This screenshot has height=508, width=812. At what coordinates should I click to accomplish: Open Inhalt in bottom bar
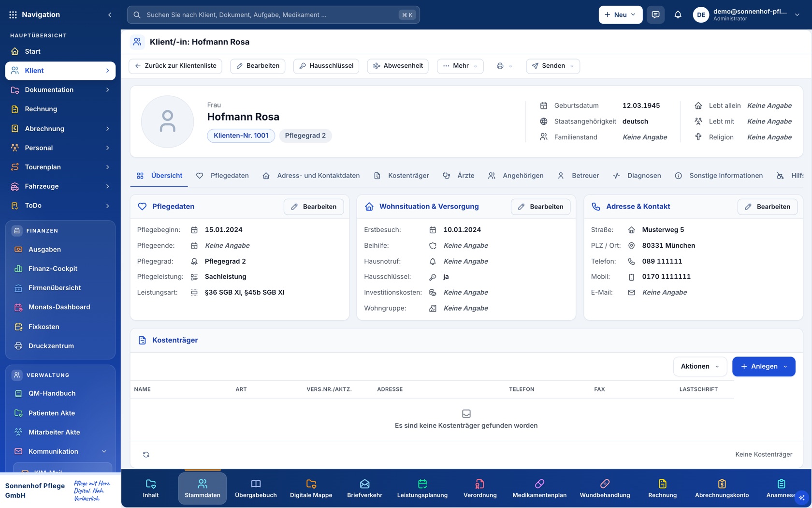150,489
